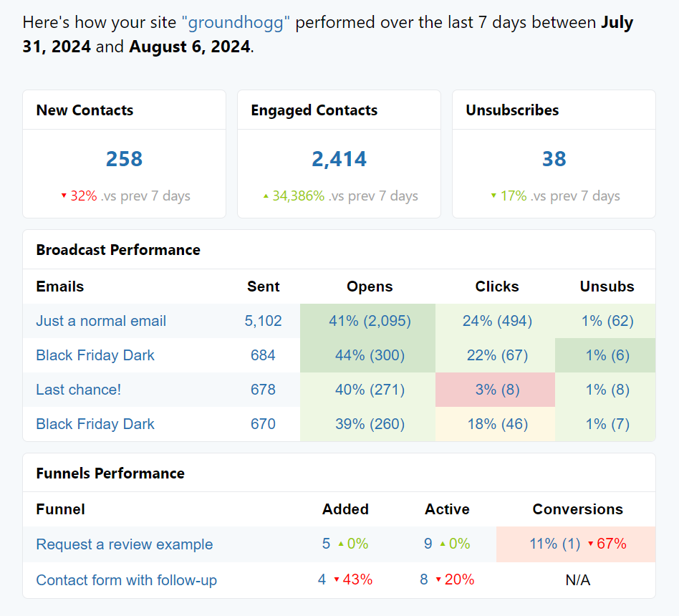Click the red down arrow beside 32%

(64, 196)
